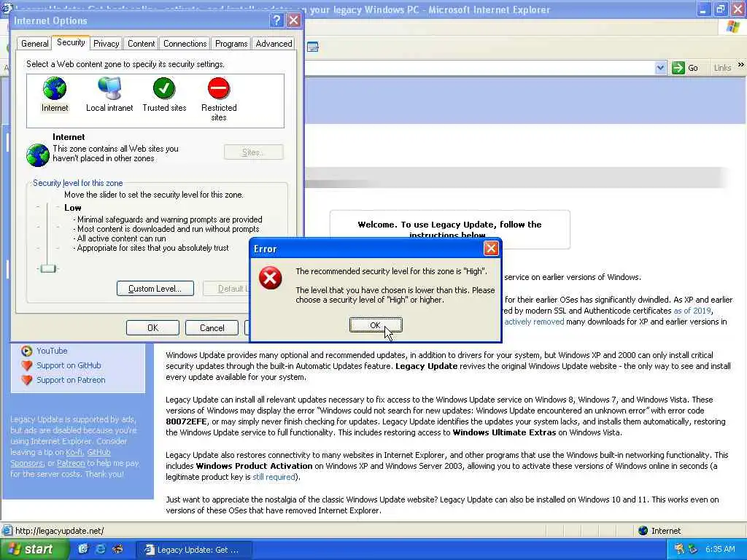Open the Content tab
This screenshot has height=560, width=747.
point(141,43)
